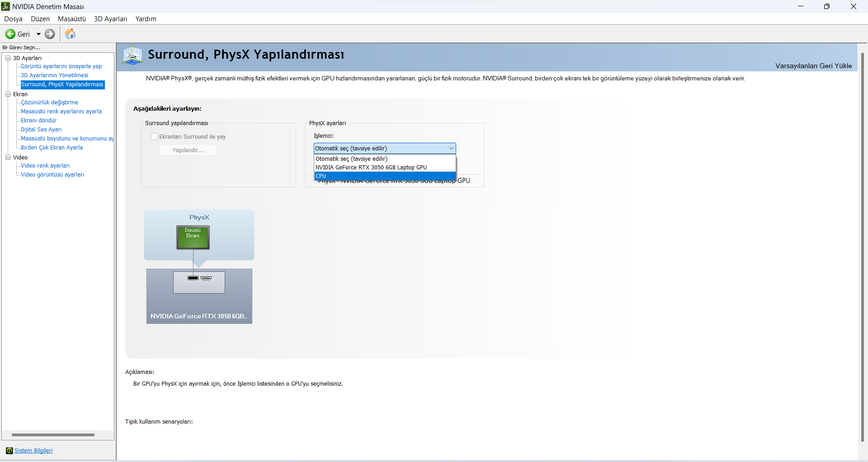This screenshot has width=868, height=462.
Task: Select the Dizüstü Ekranı display icon
Action: click(x=193, y=238)
